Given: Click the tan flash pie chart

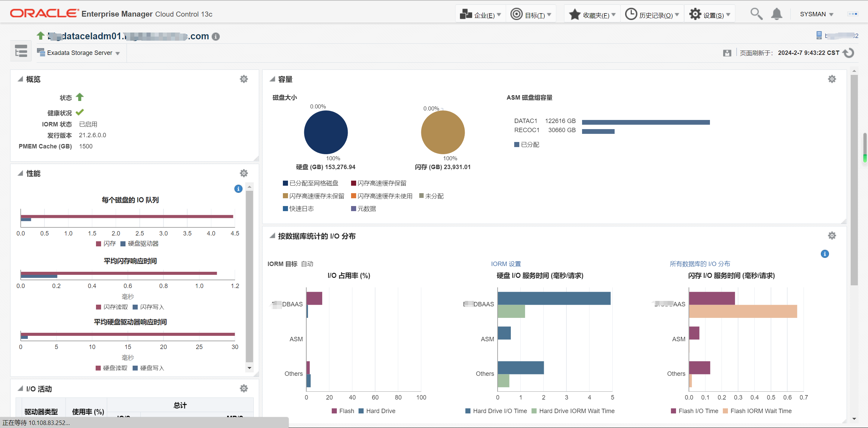Looking at the screenshot, I should pyautogui.click(x=443, y=132).
